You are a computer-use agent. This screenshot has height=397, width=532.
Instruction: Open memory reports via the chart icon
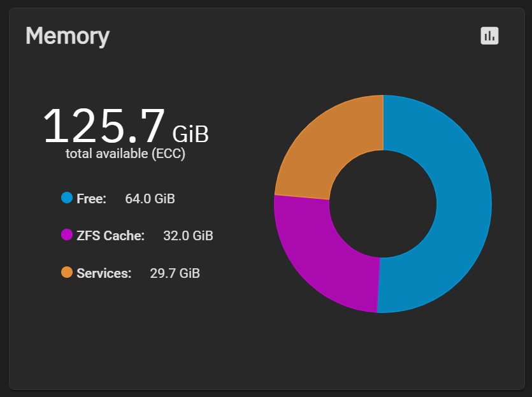click(489, 36)
